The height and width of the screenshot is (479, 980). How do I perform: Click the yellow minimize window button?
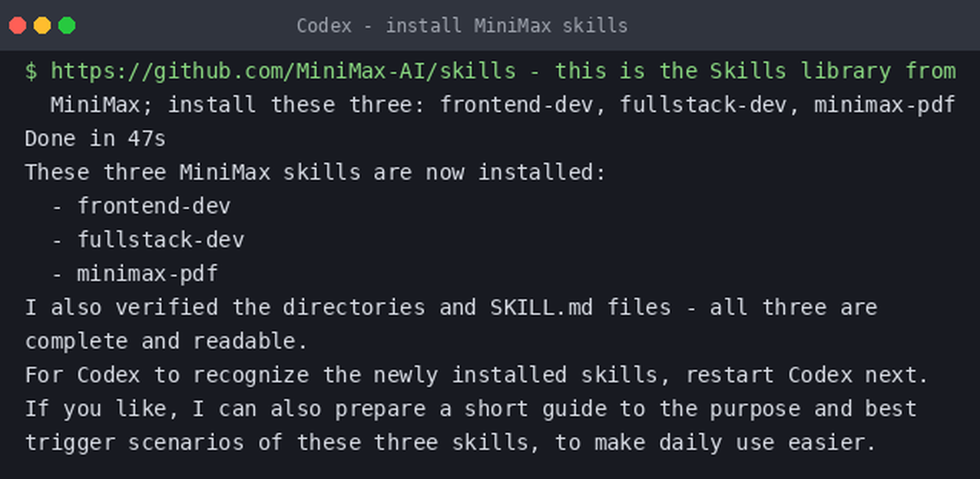click(42, 25)
